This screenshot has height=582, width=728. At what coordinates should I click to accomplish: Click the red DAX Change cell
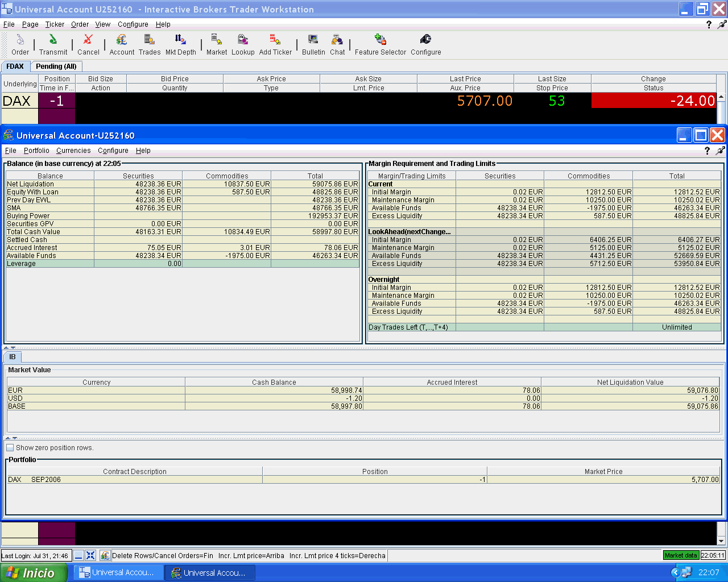[653, 101]
